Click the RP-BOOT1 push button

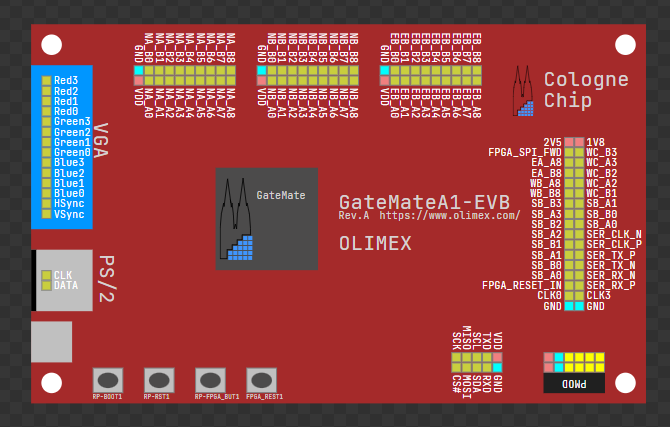108,380
